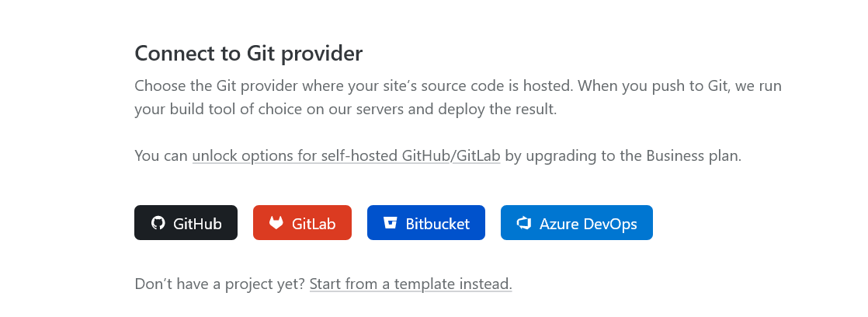Click the Connect to Git provider heading

click(248, 54)
